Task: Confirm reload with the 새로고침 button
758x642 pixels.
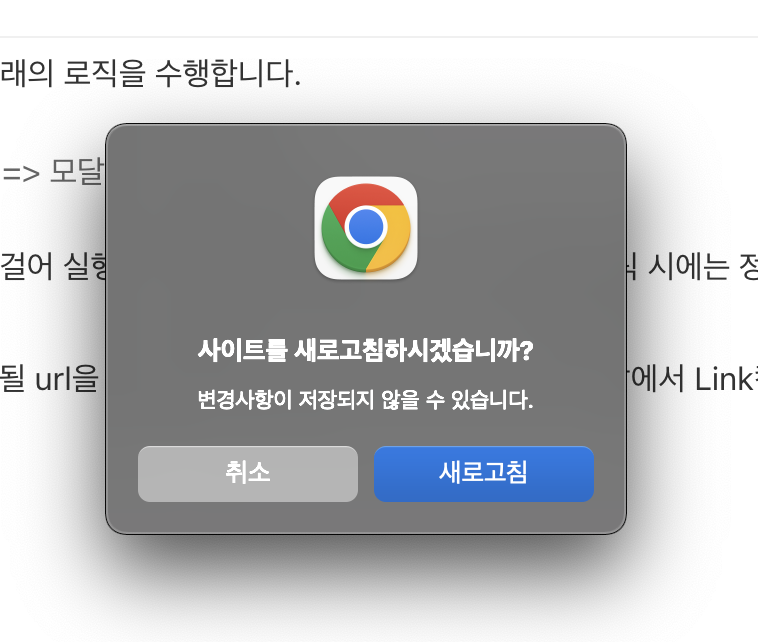Action: [x=484, y=474]
